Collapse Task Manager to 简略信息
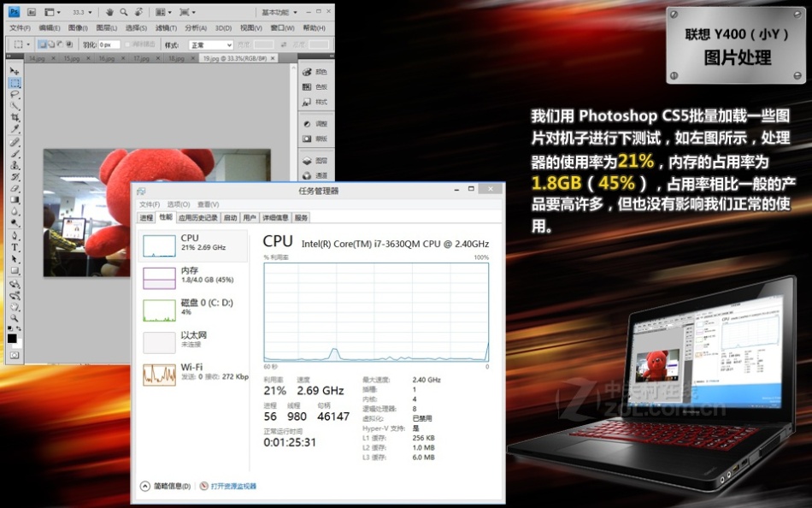Screen dimensions: 812x508 pos(166,487)
